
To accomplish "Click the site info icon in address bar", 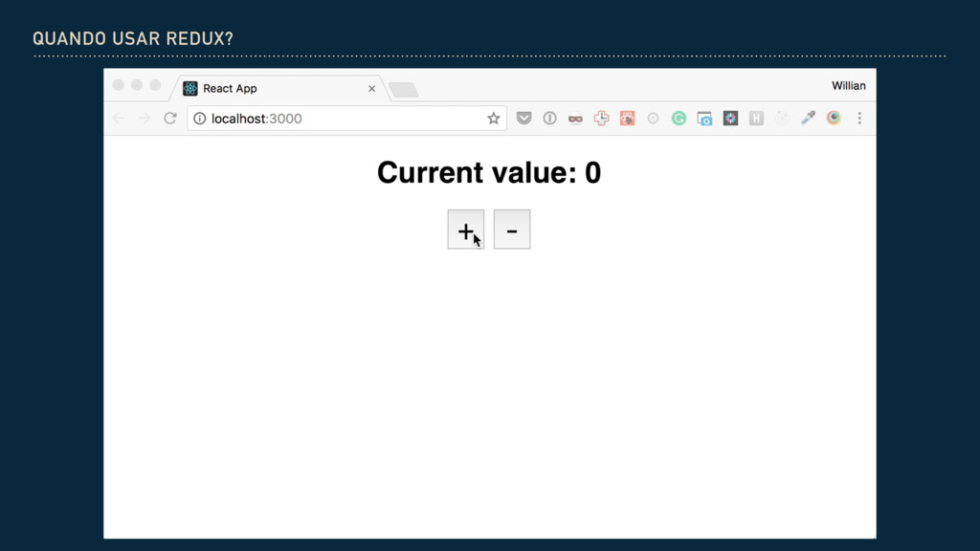I will (199, 118).
